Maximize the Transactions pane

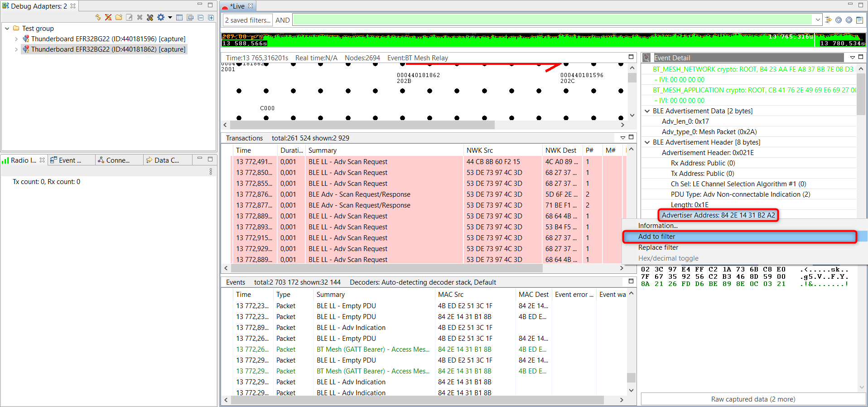(x=631, y=137)
